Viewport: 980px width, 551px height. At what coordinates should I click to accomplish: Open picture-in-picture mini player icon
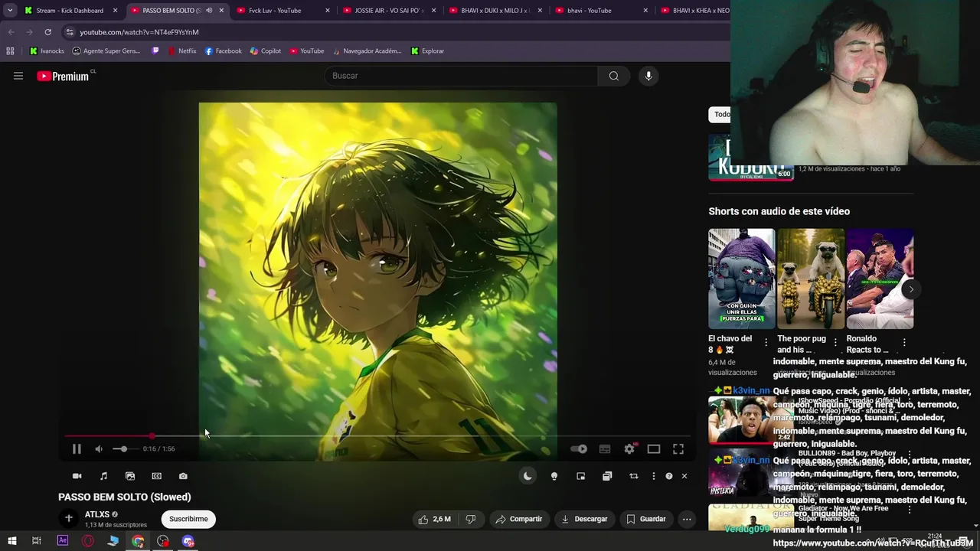coord(581,476)
